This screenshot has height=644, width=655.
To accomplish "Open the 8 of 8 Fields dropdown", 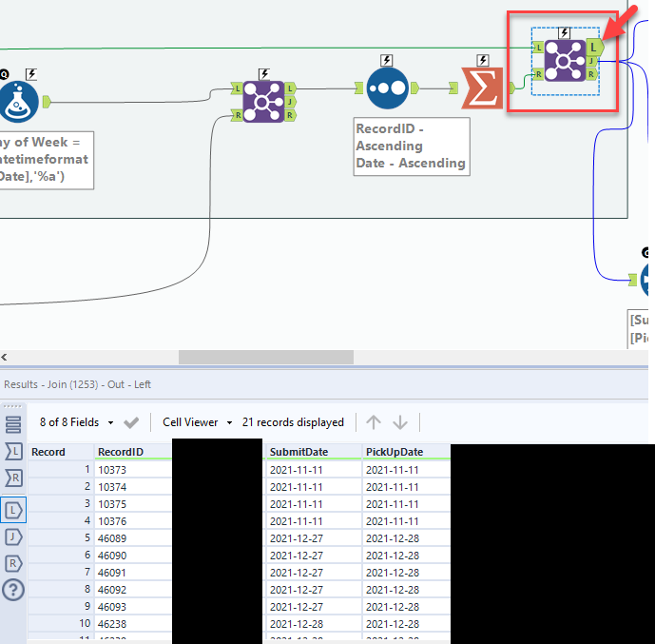I will click(x=76, y=422).
